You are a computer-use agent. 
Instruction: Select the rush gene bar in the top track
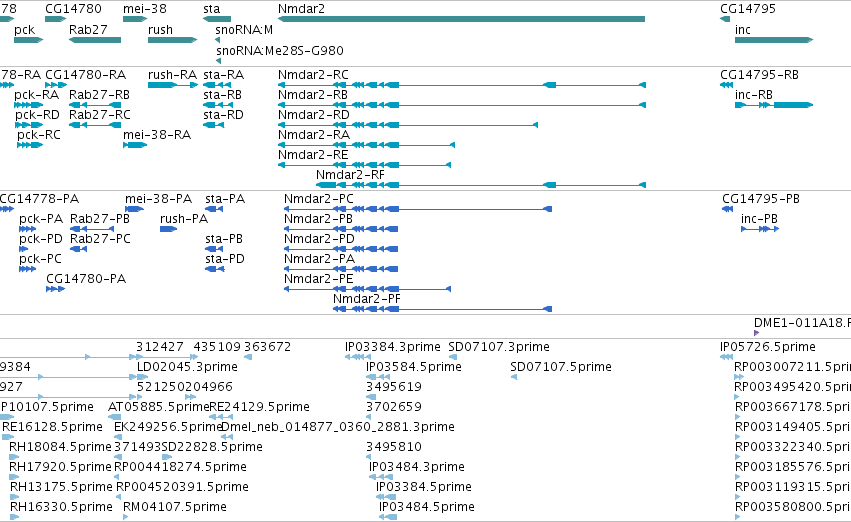click(x=172, y=40)
